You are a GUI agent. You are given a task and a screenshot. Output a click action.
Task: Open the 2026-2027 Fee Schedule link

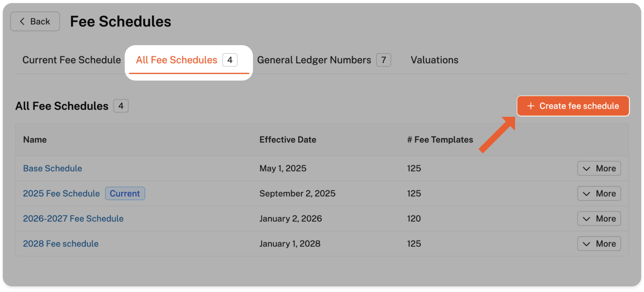pos(73,219)
